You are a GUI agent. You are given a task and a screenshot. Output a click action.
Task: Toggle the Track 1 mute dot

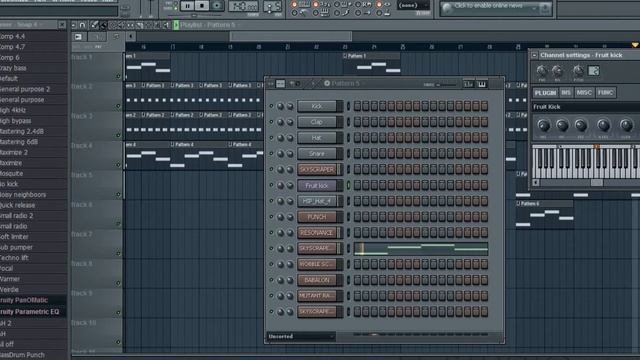[x=118, y=76]
